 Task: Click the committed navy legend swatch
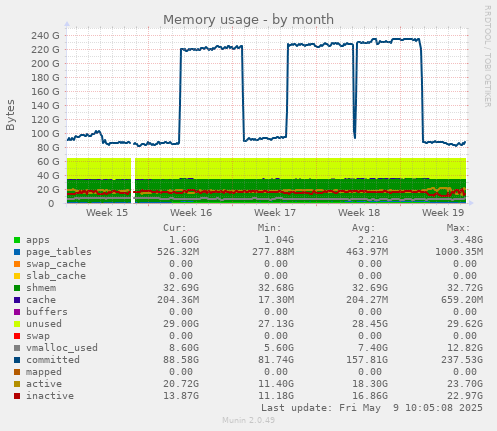click(17, 360)
